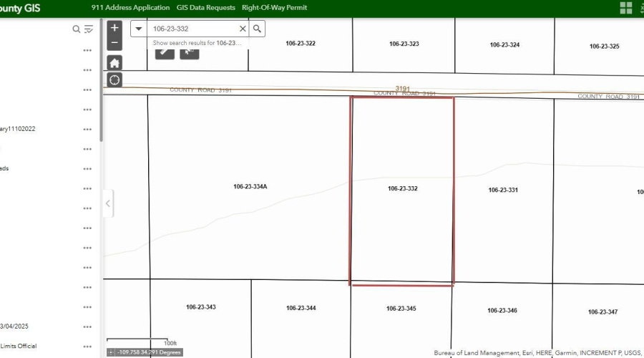This screenshot has height=358, width=644.
Task: Open the 911 Address Application link
Action: 130,8
